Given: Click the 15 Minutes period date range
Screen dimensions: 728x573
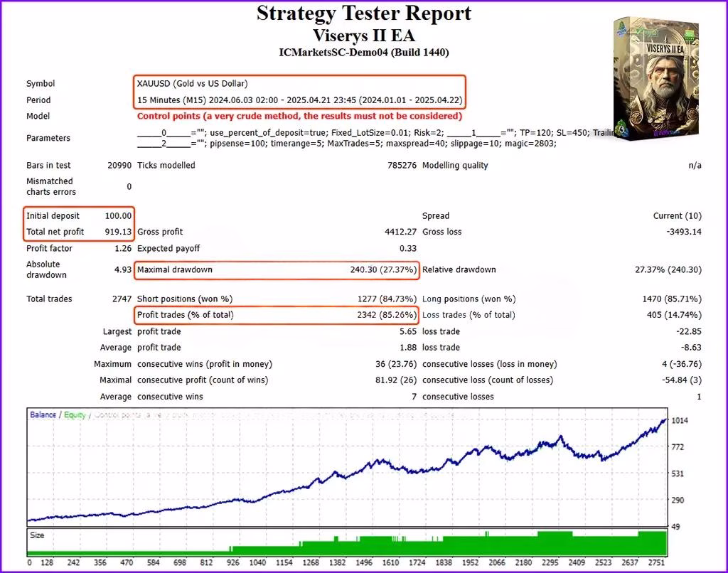Looking at the screenshot, I should (299, 100).
